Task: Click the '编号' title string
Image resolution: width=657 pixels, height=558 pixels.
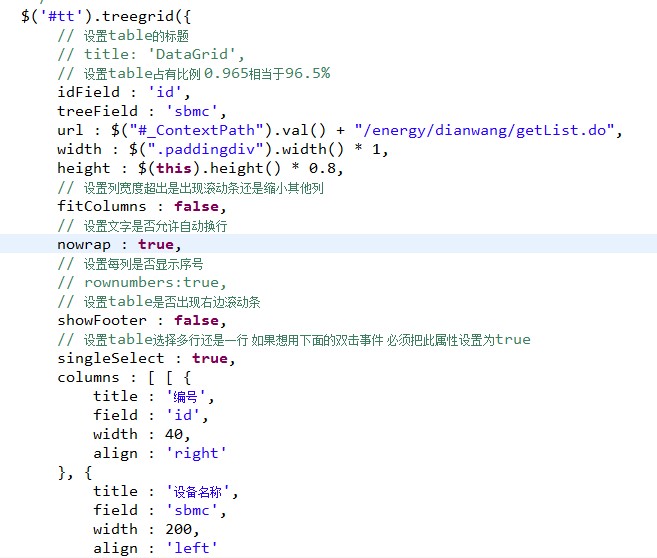Action: click(186, 397)
